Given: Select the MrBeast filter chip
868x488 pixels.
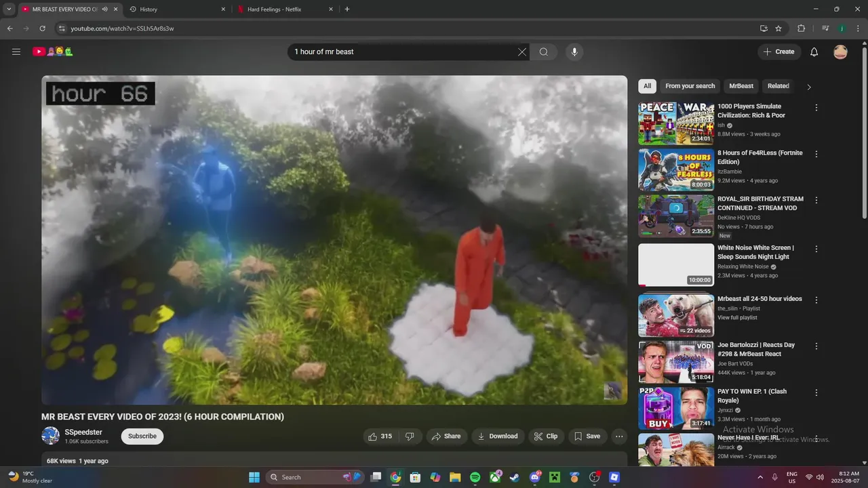Looking at the screenshot, I should [x=741, y=86].
